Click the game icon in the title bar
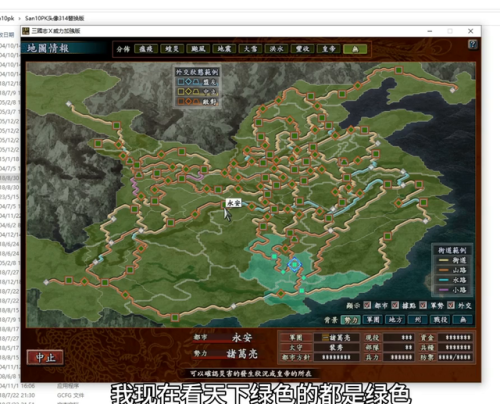This screenshot has height=404, width=500. point(26,31)
